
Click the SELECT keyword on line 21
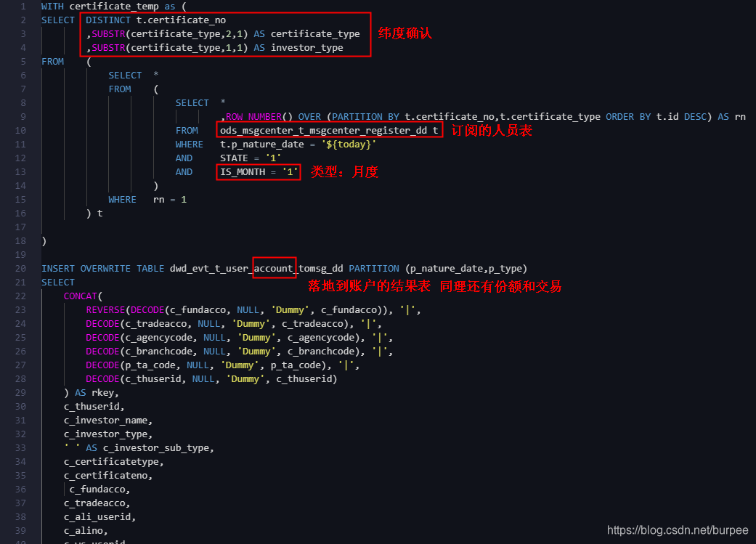coord(58,283)
